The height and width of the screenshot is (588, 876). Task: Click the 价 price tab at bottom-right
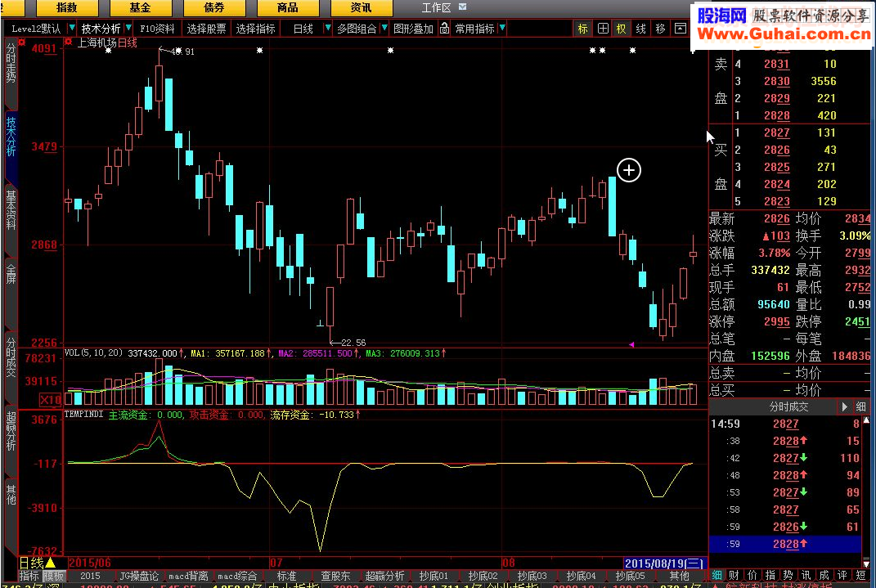click(x=752, y=575)
